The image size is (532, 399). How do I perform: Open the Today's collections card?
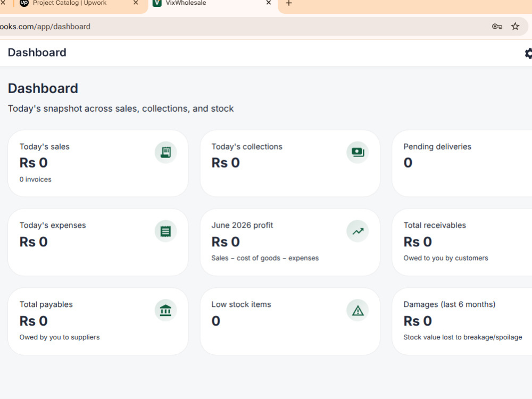(x=290, y=163)
